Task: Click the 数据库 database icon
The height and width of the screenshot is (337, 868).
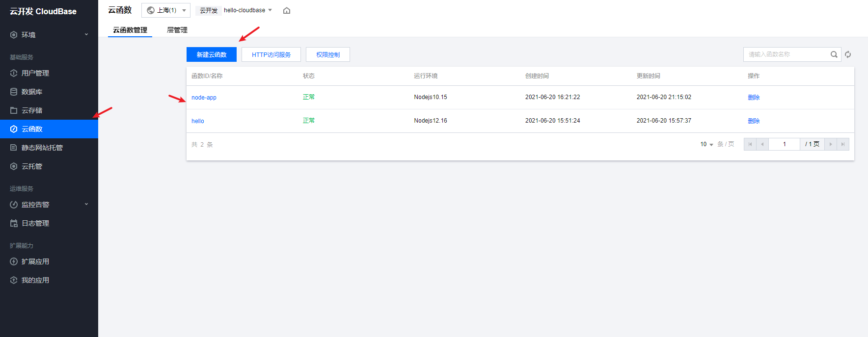Action: coord(14,92)
